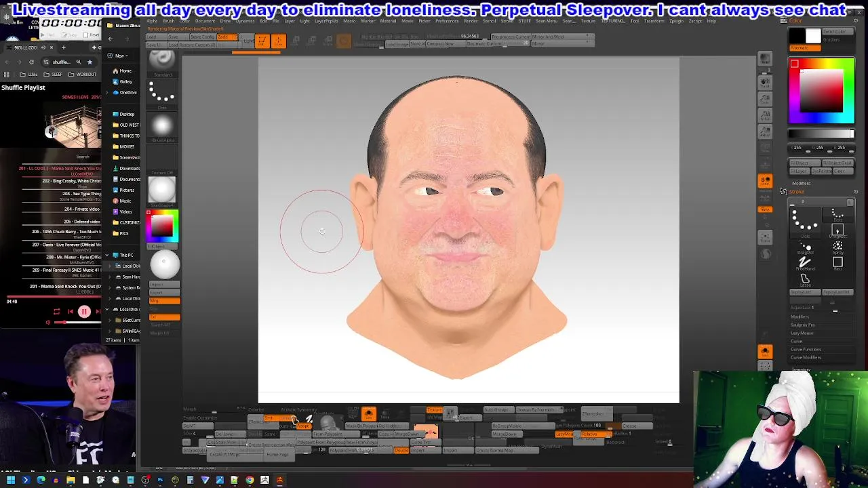868x488 pixels.
Task: Open File Explorer from the taskbar
Action: [71, 480]
